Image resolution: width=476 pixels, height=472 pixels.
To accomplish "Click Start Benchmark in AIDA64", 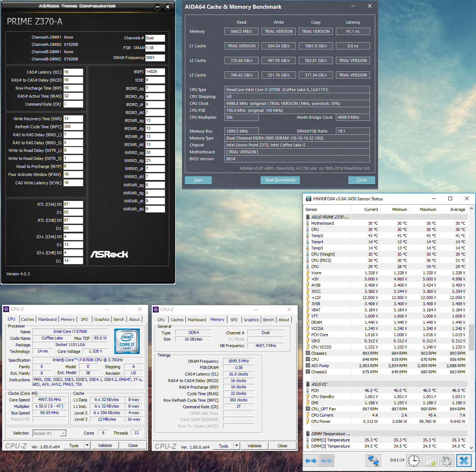I will (280, 180).
